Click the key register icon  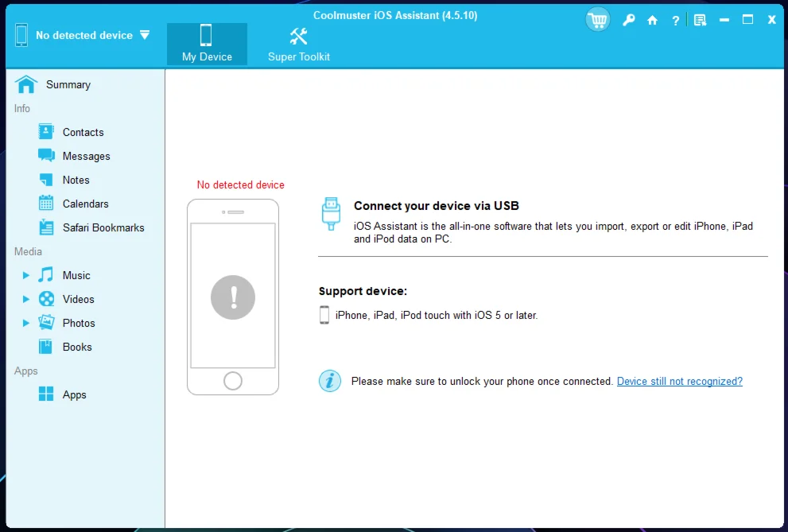[628, 20]
